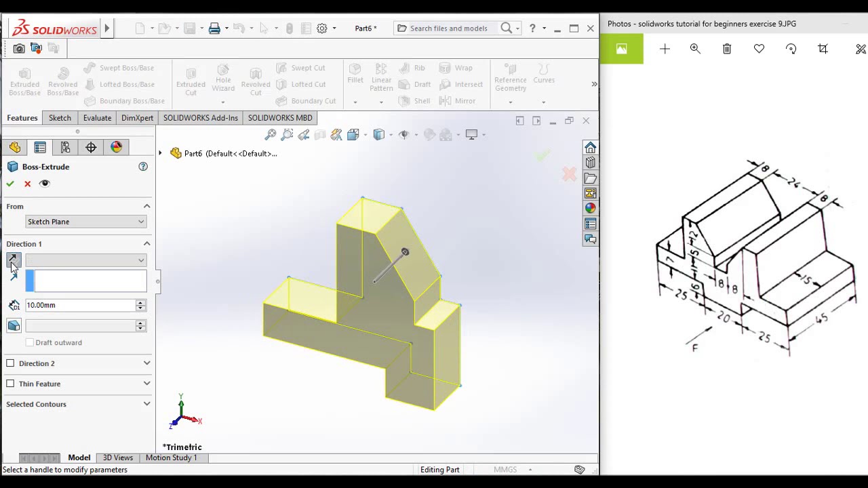Toggle detailed preview eye icon

45,184
